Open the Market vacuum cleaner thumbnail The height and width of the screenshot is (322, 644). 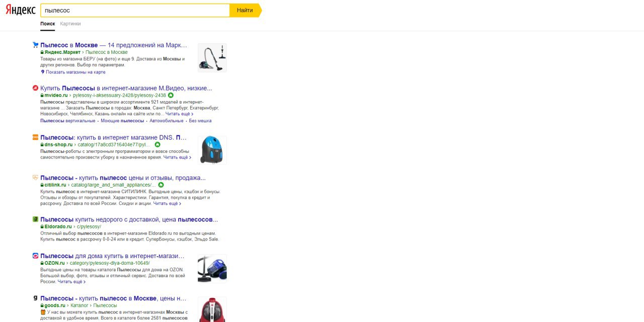[212, 57]
